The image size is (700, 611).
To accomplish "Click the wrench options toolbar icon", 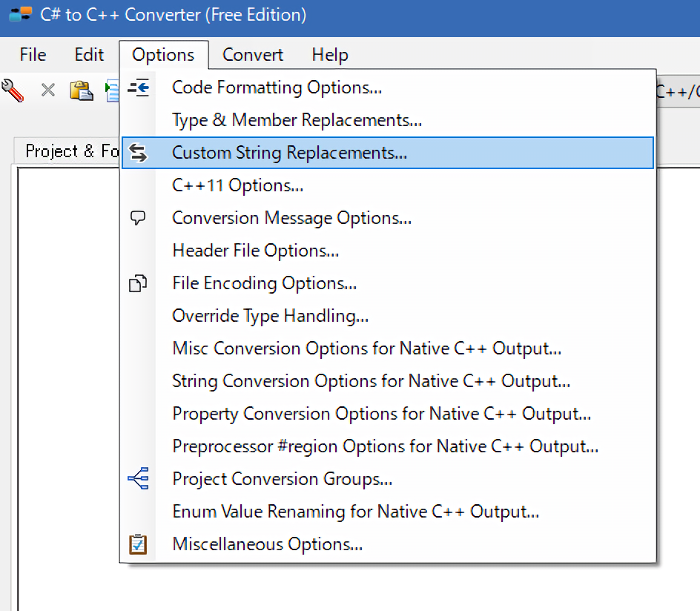I will [x=13, y=90].
